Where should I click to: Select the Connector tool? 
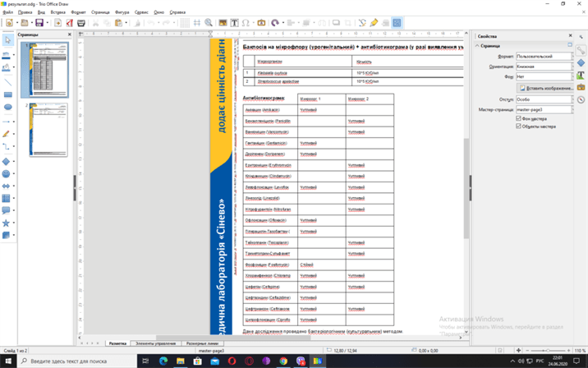coord(6,146)
